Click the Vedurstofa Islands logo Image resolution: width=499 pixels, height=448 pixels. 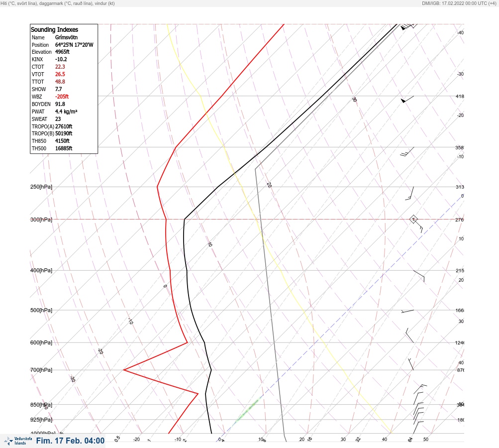click(x=18, y=441)
